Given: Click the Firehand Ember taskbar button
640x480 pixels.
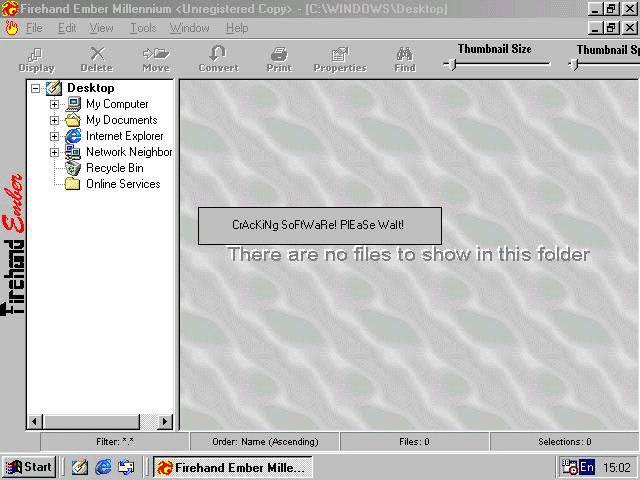Looking at the screenshot, I should coord(232,467).
